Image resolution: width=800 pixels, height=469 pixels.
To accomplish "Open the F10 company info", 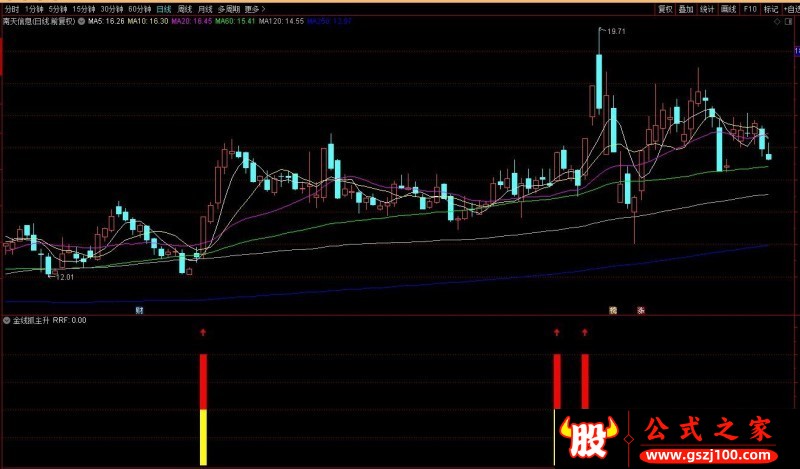I will (x=749, y=9).
